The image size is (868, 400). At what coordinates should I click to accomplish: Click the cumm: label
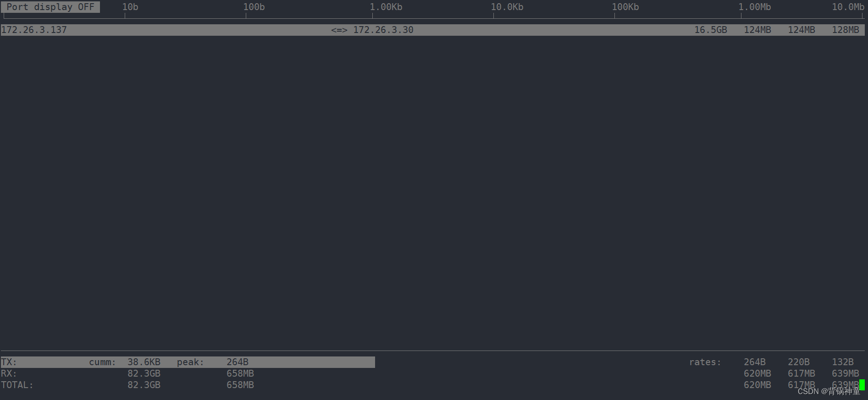103,362
